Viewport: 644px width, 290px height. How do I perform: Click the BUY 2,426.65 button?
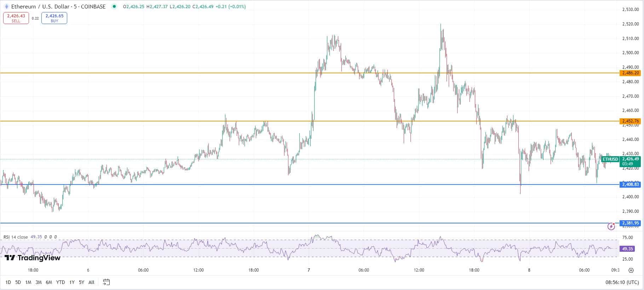54,18
